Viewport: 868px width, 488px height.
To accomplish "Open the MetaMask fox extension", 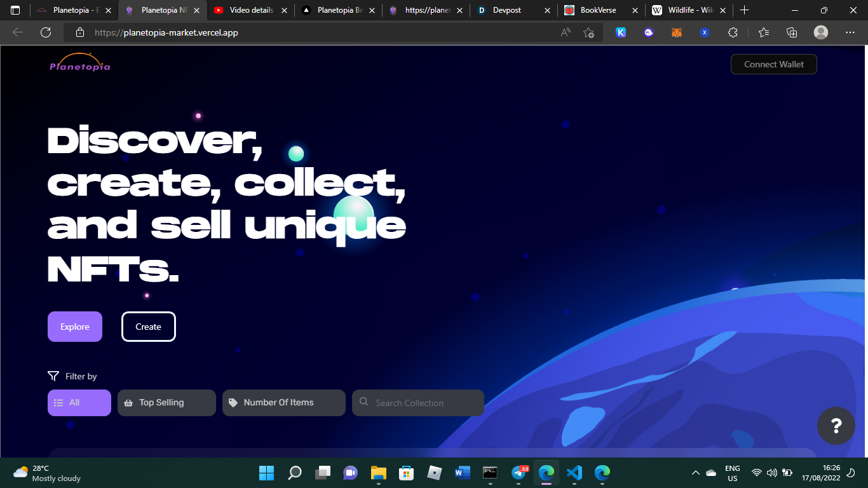I will pyautogui.click(x=677, y=32).
